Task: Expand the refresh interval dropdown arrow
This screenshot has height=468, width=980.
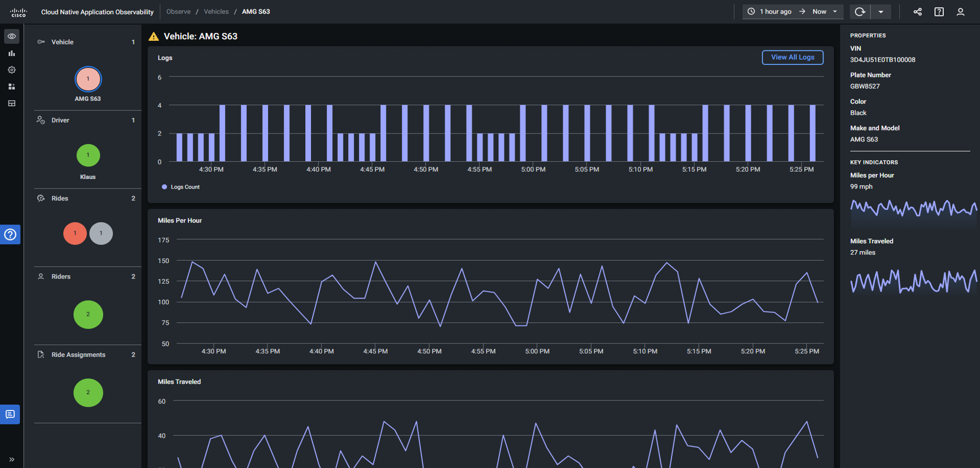Action: pyautogui.click(x=881, y=12)
